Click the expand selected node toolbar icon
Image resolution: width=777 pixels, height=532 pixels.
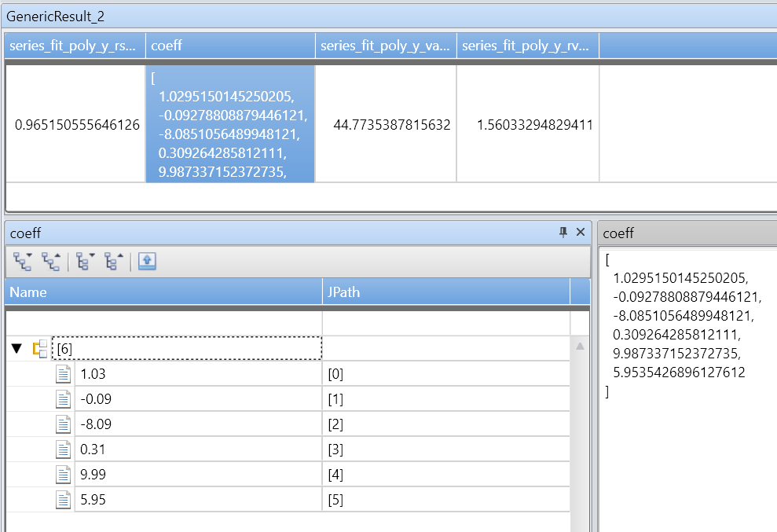[85, 262]
